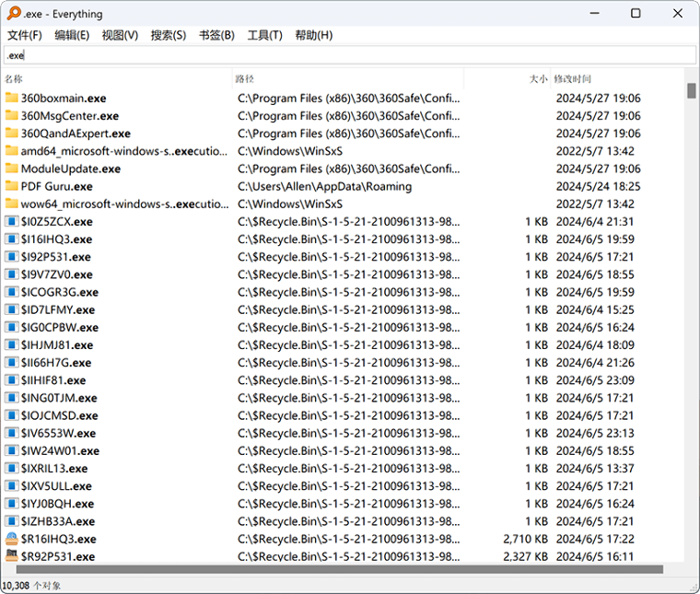
Task: Click the date 2024/5/24 18:25
Action: pyautogui.click(x=598, y=186)
